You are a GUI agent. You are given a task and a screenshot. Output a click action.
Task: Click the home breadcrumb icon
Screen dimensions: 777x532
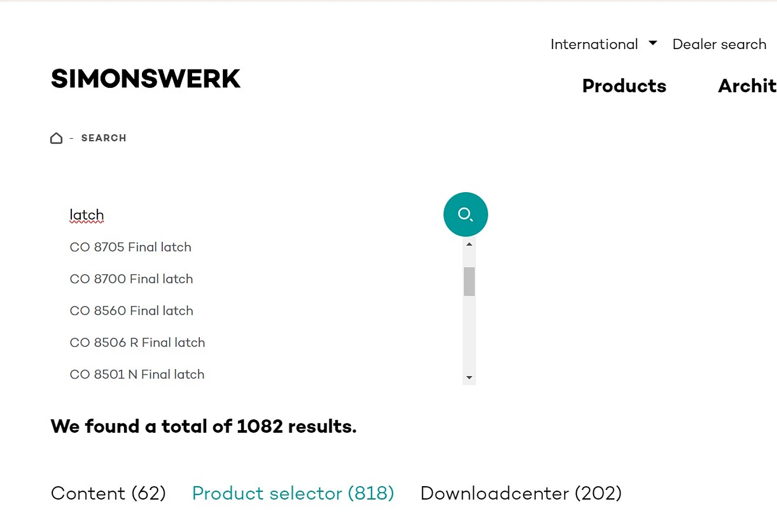click(x=56, y=138)
